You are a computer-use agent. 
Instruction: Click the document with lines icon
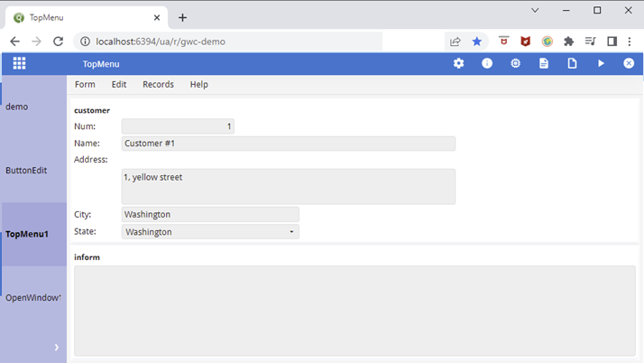click(x=544, y=63)
